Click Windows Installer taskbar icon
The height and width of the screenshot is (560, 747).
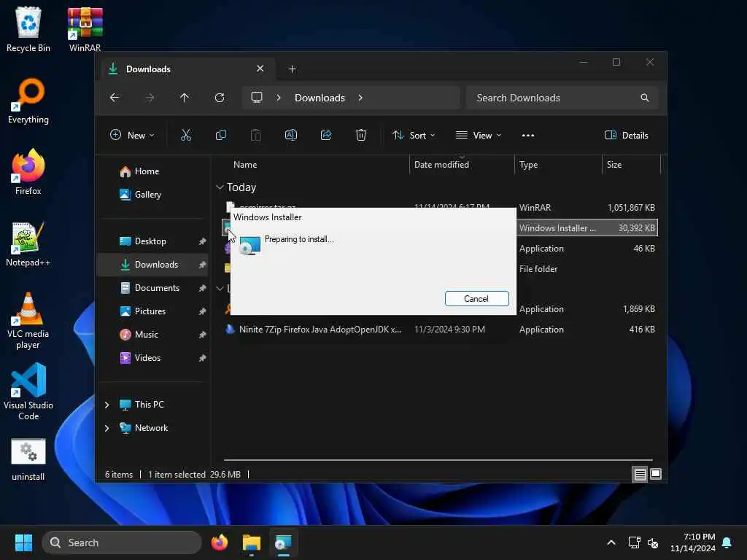coord(283,542)
